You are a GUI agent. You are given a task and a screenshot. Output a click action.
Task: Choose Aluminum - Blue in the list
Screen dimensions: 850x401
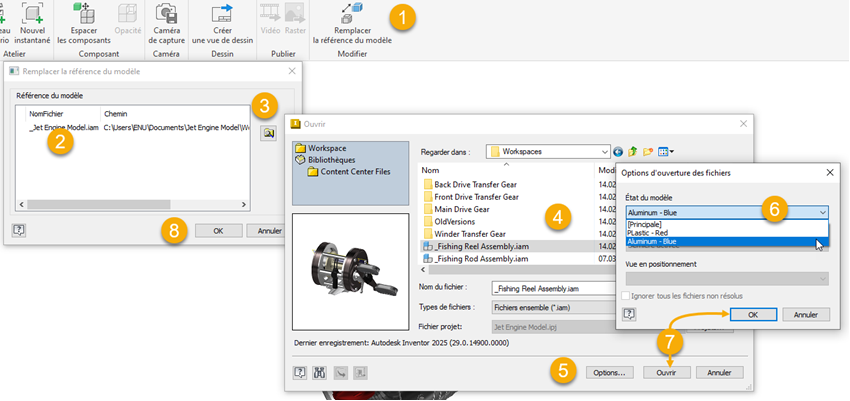click(x=727, y=241)
